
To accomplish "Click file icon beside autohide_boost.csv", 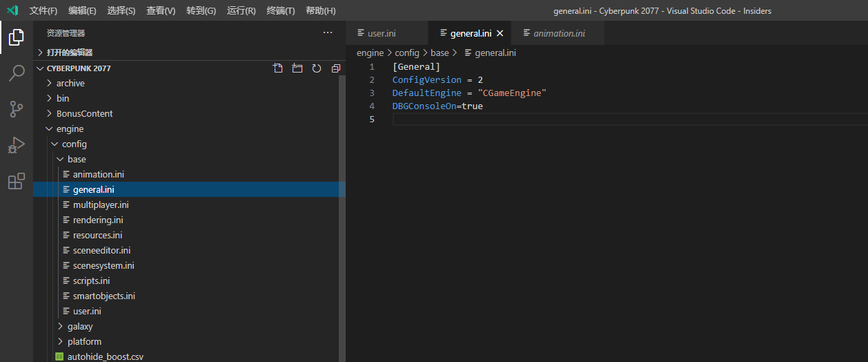I will [x=59, y=357].
